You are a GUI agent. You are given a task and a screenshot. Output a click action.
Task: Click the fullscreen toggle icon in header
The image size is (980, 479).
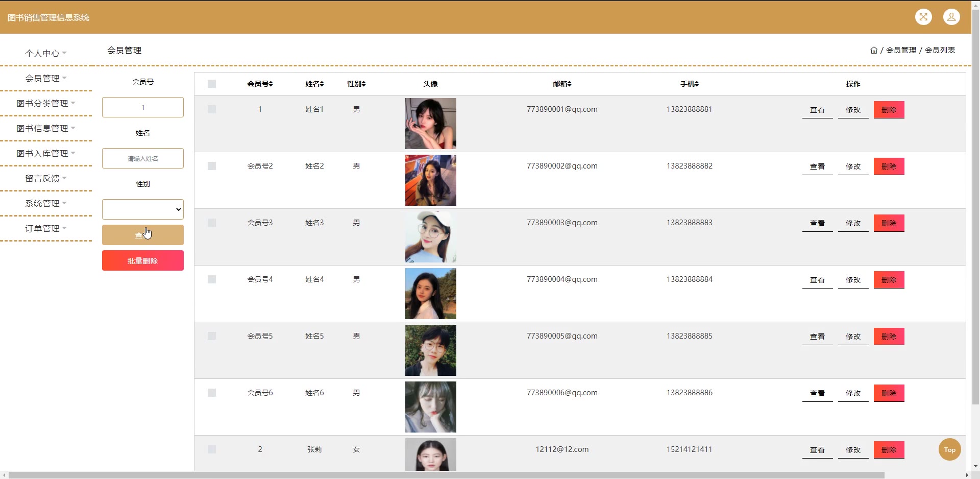[923, 17]
